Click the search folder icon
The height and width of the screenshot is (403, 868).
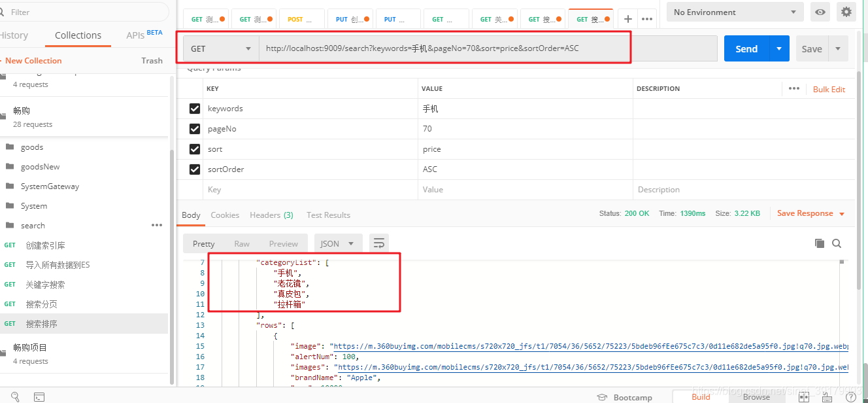(9, 225)
